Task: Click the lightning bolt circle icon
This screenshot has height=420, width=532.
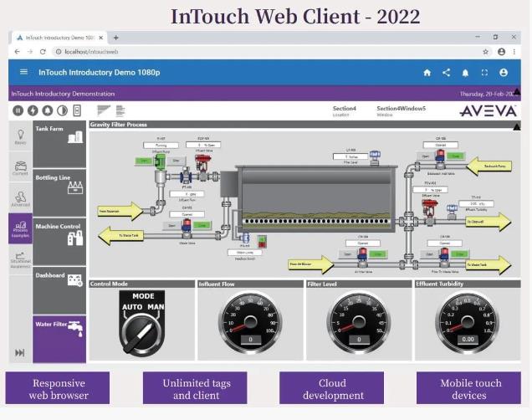Action: (33, 110)
